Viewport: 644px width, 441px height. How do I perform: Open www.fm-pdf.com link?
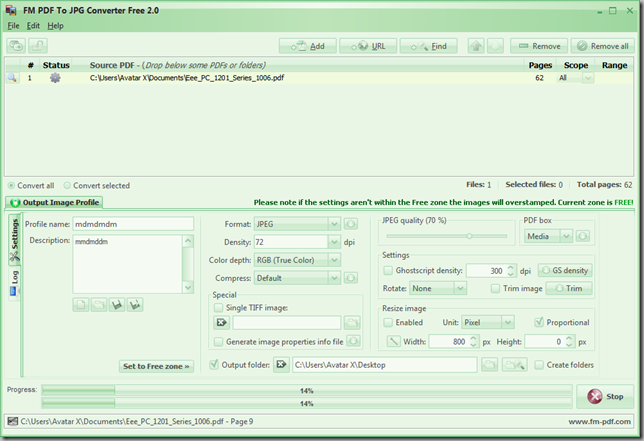click(600, 422)
